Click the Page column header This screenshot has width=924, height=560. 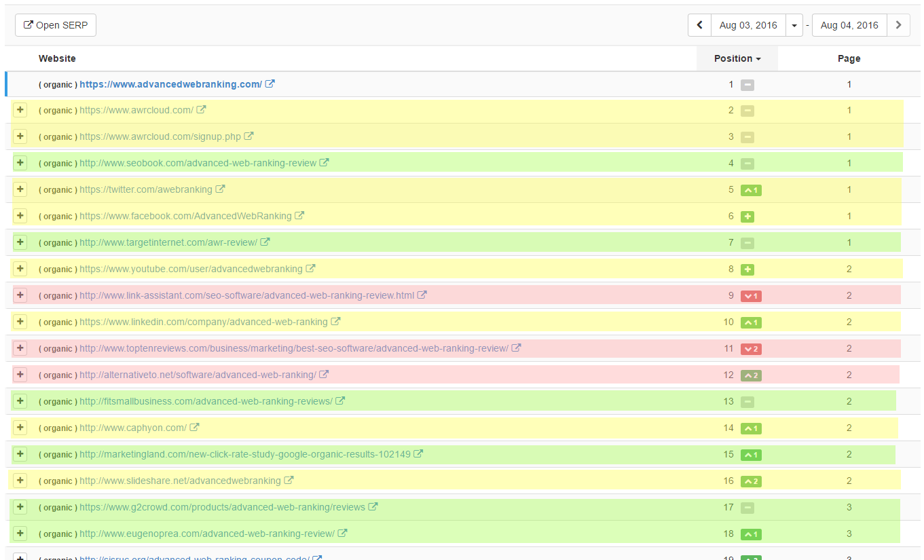(849, 58)
